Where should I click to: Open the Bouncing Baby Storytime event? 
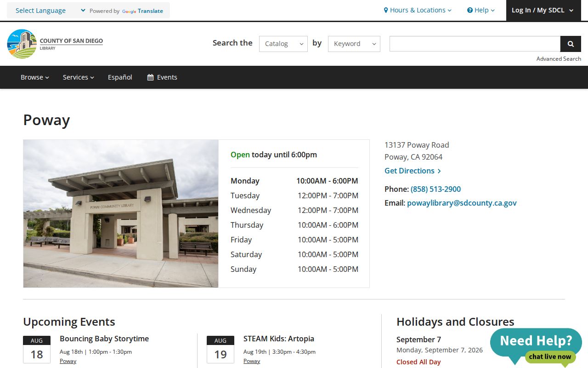tap(104, 339)
